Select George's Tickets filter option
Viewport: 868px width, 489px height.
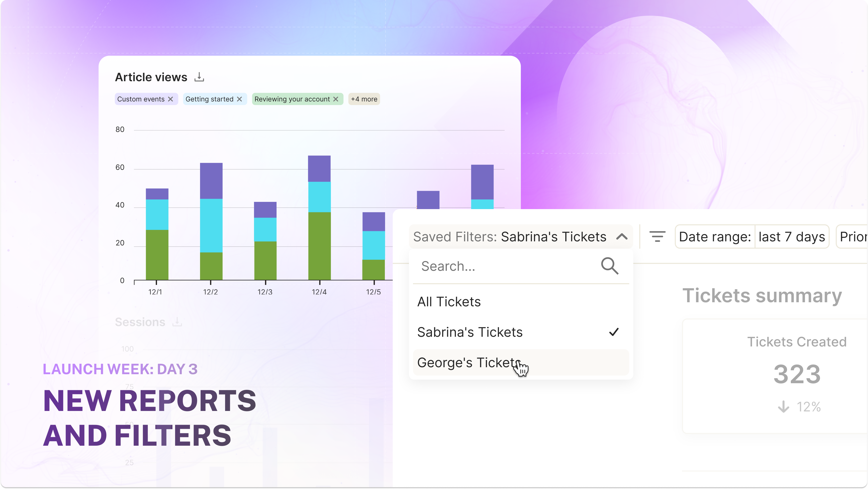tap(468, 363)
